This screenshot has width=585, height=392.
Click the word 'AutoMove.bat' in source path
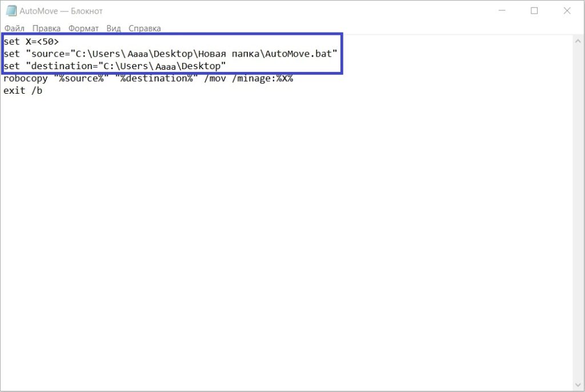click(298, 54)
